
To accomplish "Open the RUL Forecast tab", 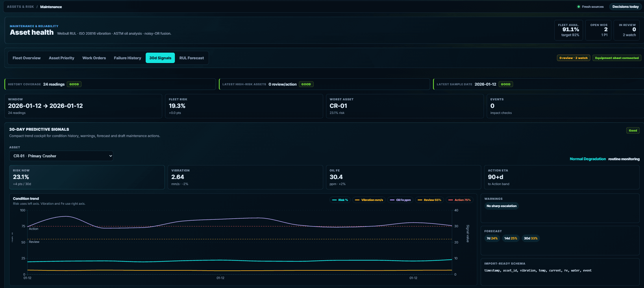I will click(192, 58).
